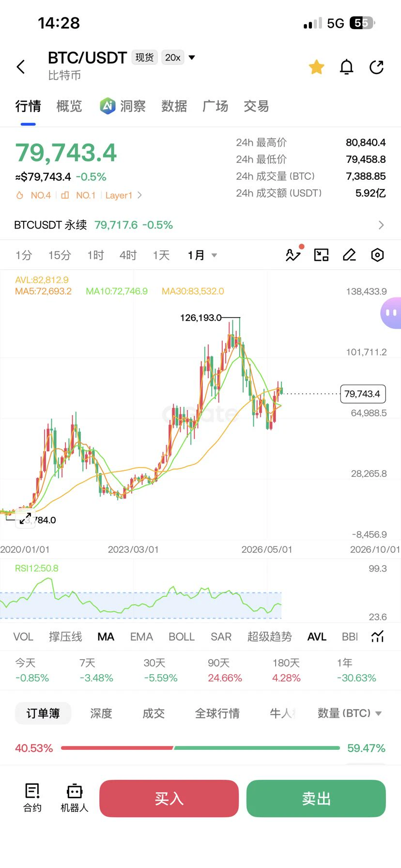The width and height of the screenshot is (401, 868).
Task: Expand the BTC/USDT pair dropdown arrow
Action: tap(192, 58)
